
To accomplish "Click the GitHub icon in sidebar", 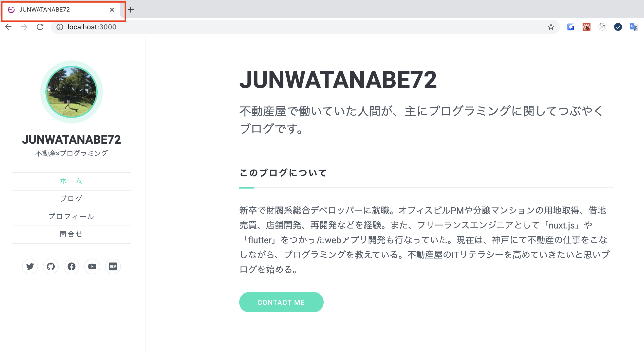I will [51, 266].
